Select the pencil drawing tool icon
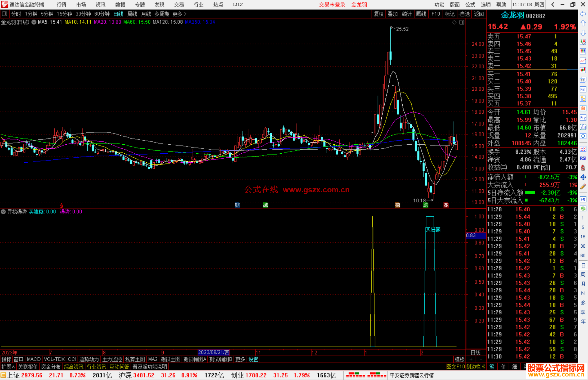588x380 pixels. [583, 187]
